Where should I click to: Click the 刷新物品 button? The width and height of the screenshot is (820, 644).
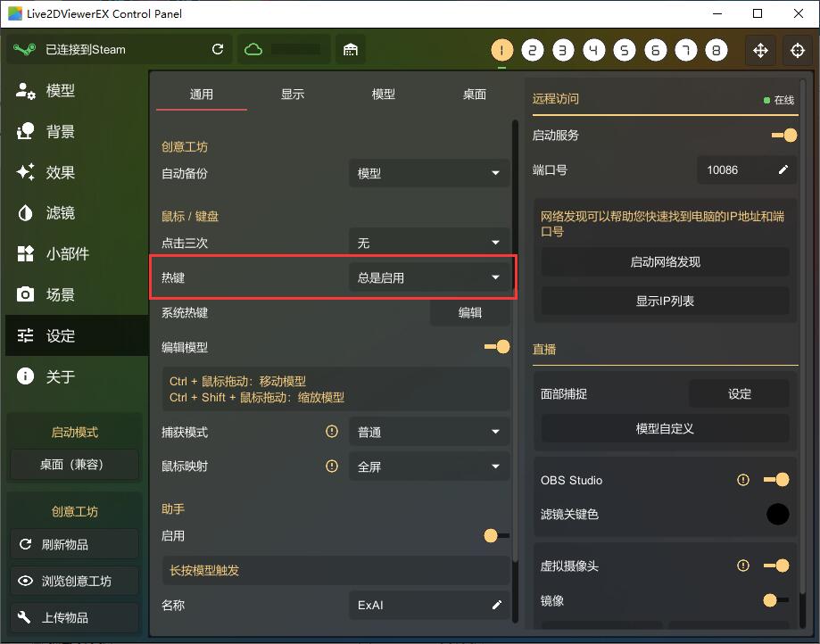tap(74, 544)
